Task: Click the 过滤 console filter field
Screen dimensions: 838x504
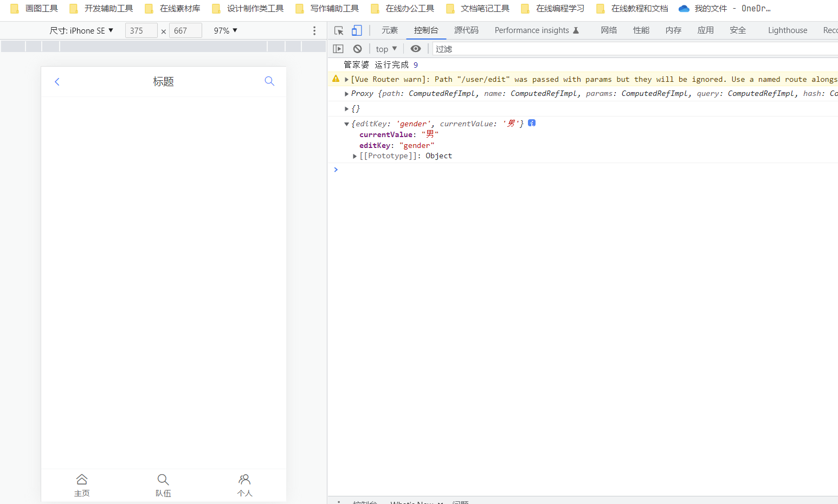Action: pos(634,49)
